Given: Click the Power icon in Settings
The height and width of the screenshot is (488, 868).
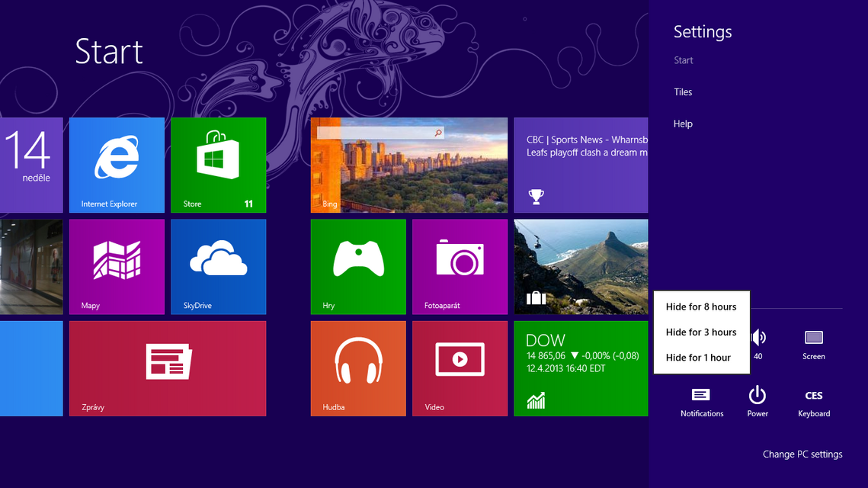Looking at the screenshot, I should 757,401.
